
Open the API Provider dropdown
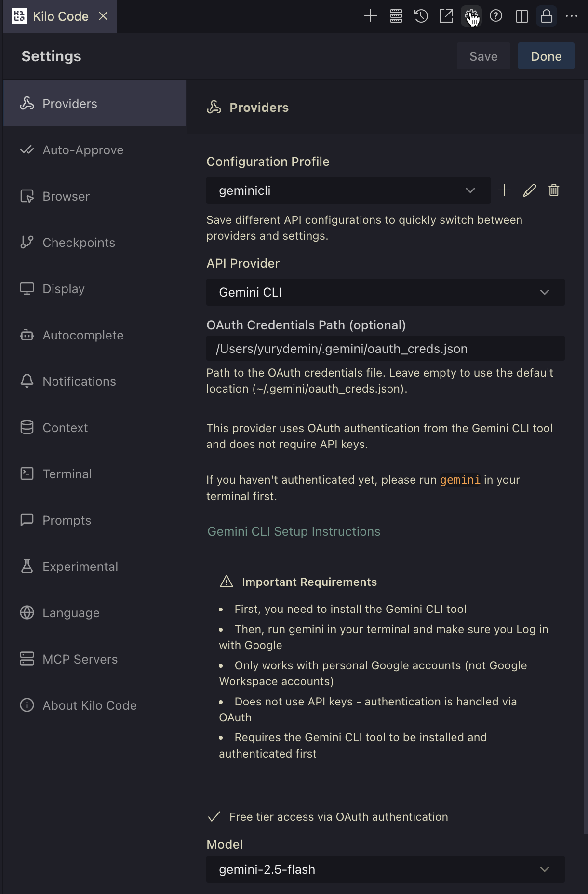point(386,292)
